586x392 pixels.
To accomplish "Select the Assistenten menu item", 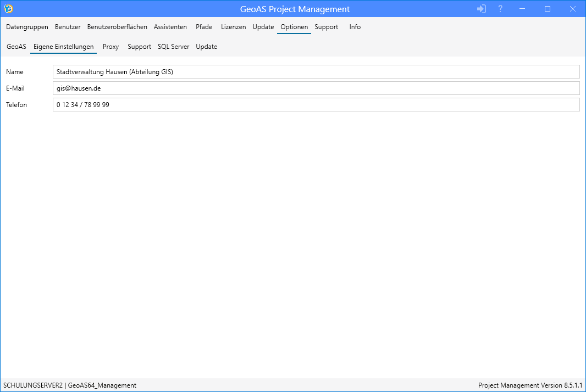I will 170,27.
